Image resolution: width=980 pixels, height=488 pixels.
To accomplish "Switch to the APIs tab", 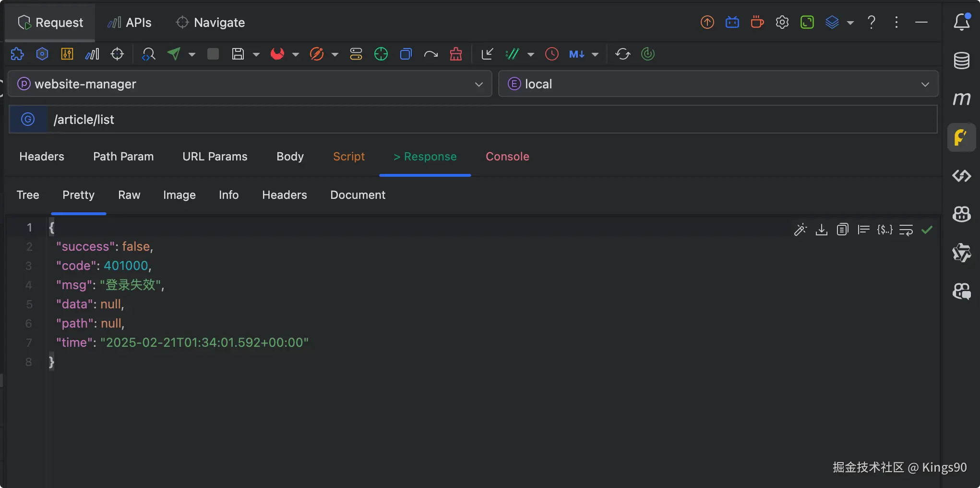I will (129, 23).
